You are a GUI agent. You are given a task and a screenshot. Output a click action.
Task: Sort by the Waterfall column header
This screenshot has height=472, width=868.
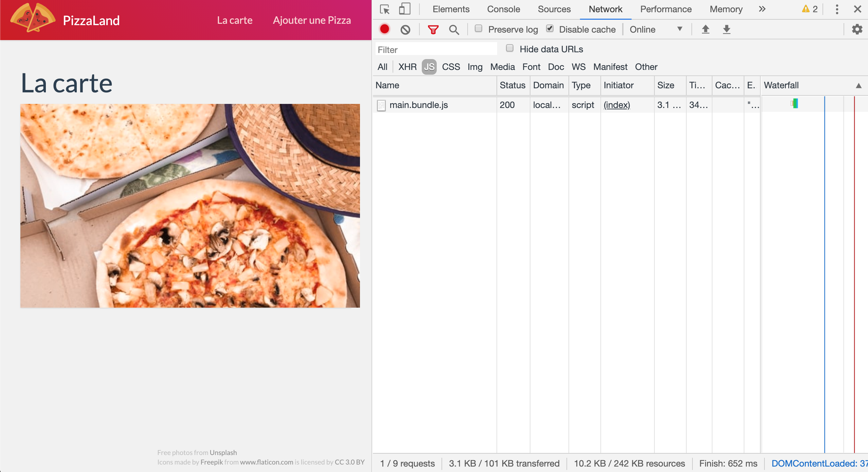814,85
